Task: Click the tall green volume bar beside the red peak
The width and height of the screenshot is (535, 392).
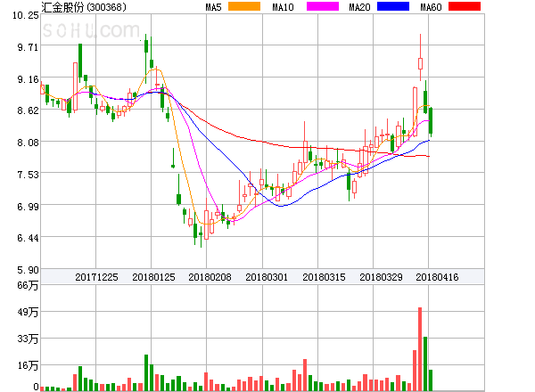Action: (x=425, y=363)
